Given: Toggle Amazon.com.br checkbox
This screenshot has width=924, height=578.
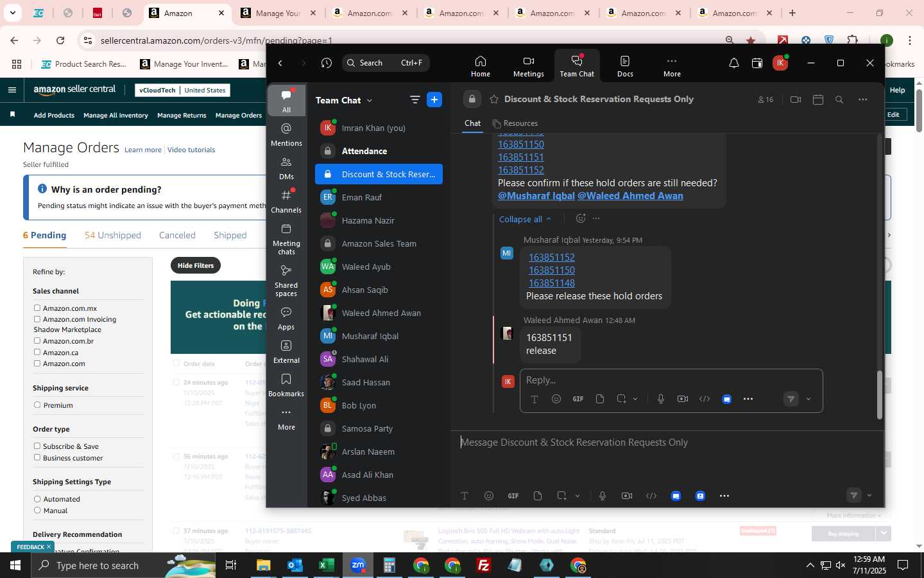Looking at the screenshot, I should point(37,341).
